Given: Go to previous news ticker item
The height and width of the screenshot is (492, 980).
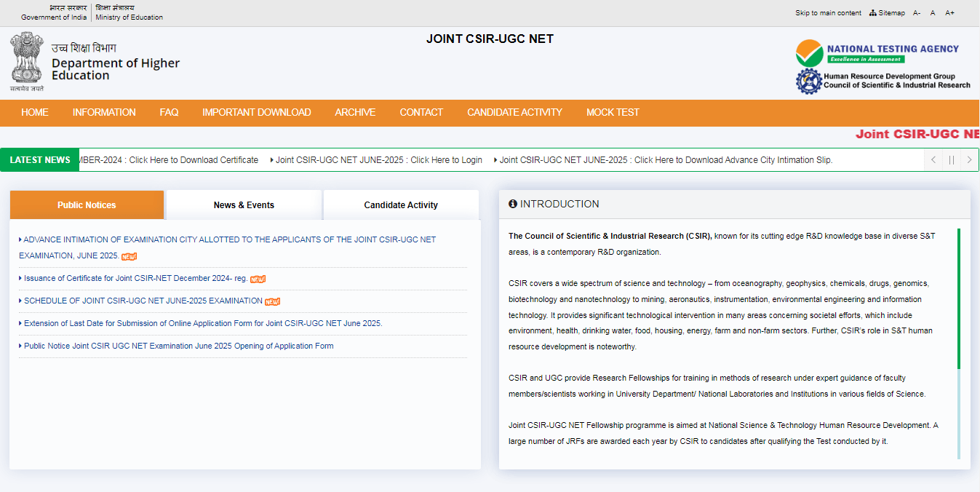Looking at the screenshot, I should (x=933, y=160).
